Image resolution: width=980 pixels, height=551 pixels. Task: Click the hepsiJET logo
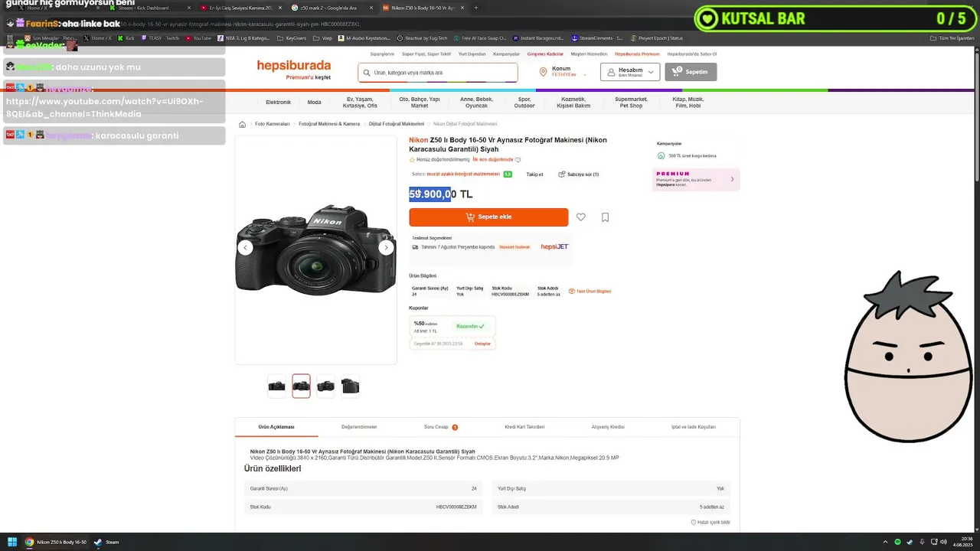pos(554,246)
